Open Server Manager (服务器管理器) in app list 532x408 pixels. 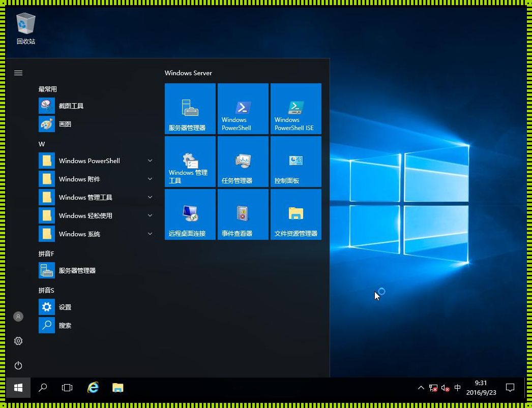coord(97,270)
